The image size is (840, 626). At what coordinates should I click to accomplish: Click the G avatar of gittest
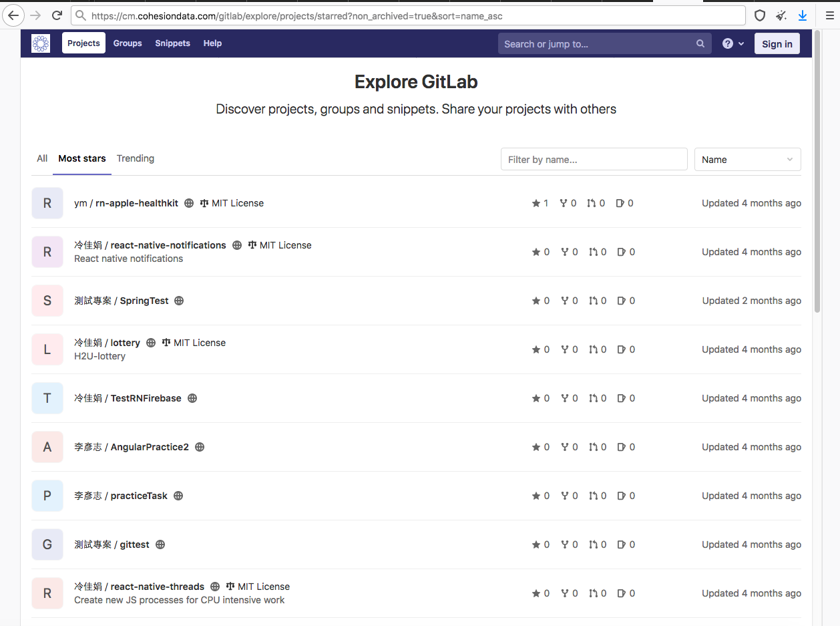click(x=47, y=544)
